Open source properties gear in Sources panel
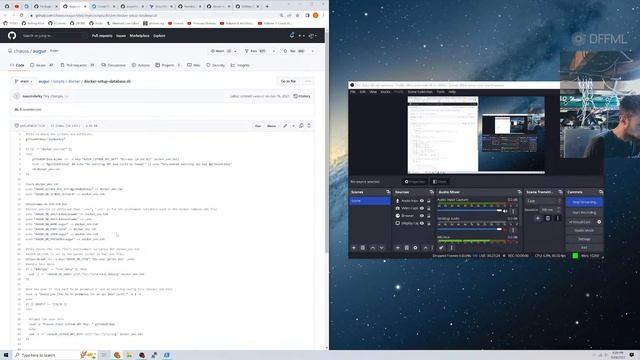The image size is (640, 360). 416,248
